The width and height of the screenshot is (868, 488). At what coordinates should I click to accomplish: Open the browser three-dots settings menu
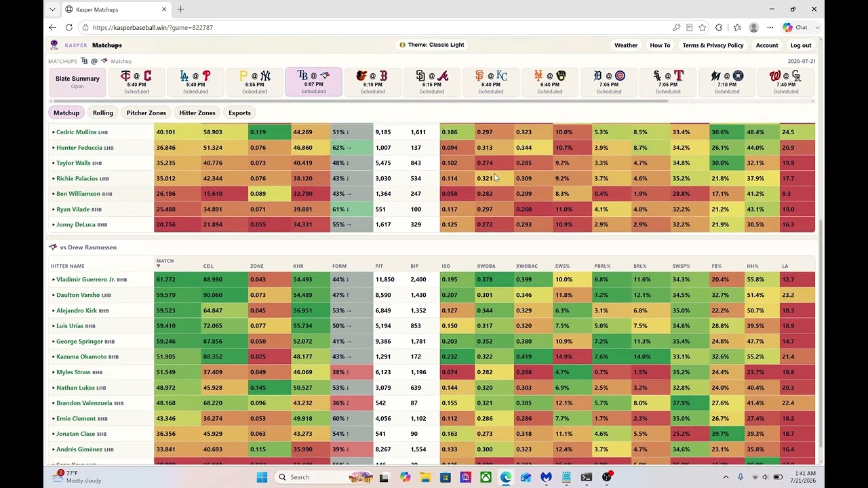[x=770, y=27]
